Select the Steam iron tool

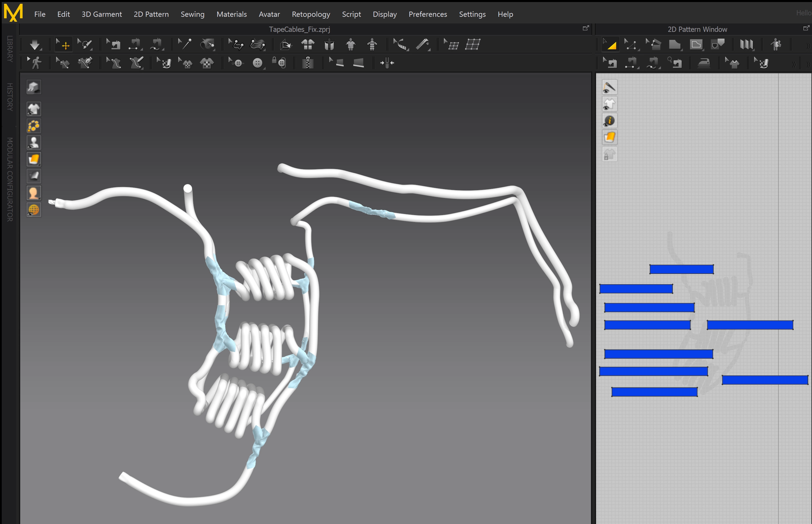[703, 63]
